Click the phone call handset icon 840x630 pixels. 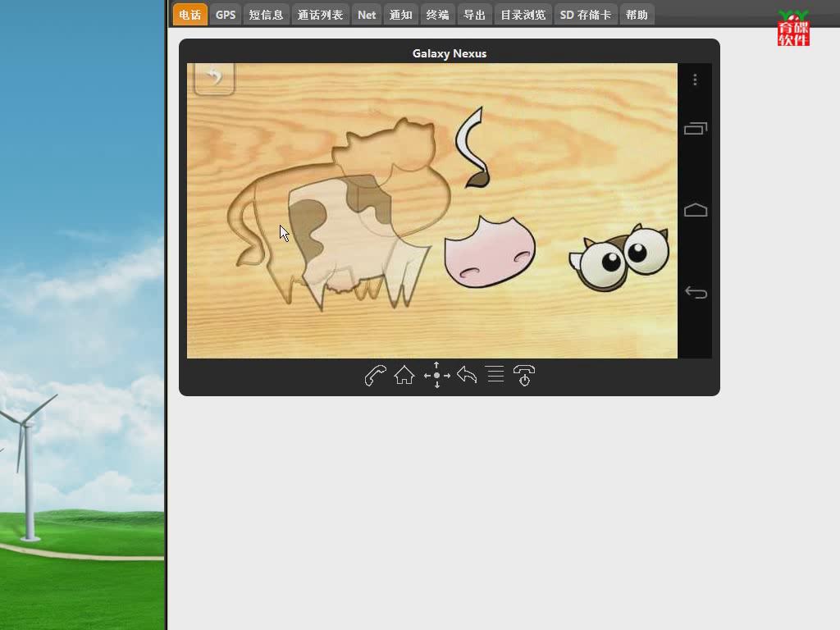(x=375, y=376)
